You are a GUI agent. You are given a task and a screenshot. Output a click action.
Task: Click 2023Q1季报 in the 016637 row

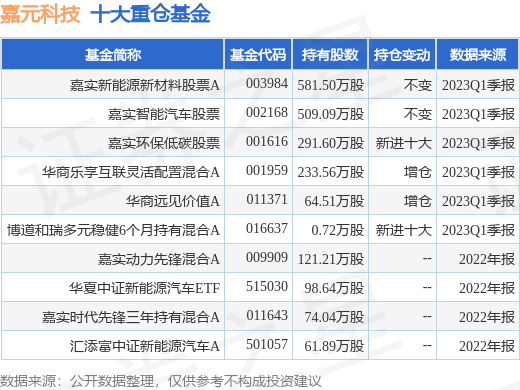[479, 230]
